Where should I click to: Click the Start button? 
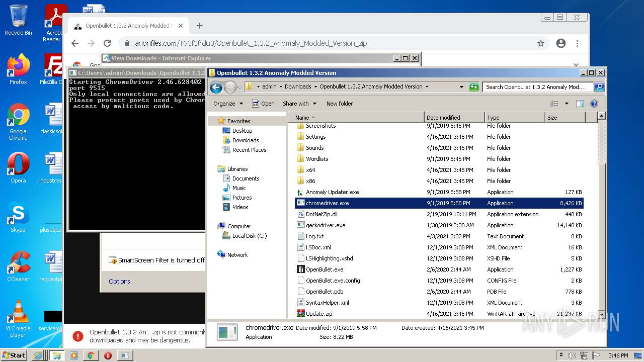[14, 355]
